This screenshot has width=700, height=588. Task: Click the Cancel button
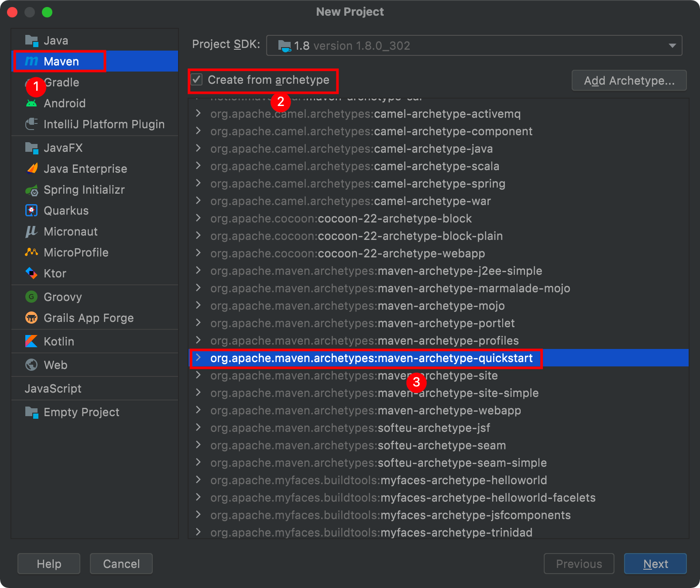[121, 564]
